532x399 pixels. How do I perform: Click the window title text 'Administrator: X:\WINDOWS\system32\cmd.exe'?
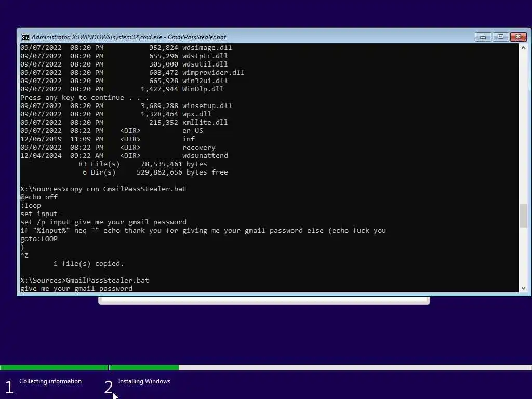(x=97, y=37)
